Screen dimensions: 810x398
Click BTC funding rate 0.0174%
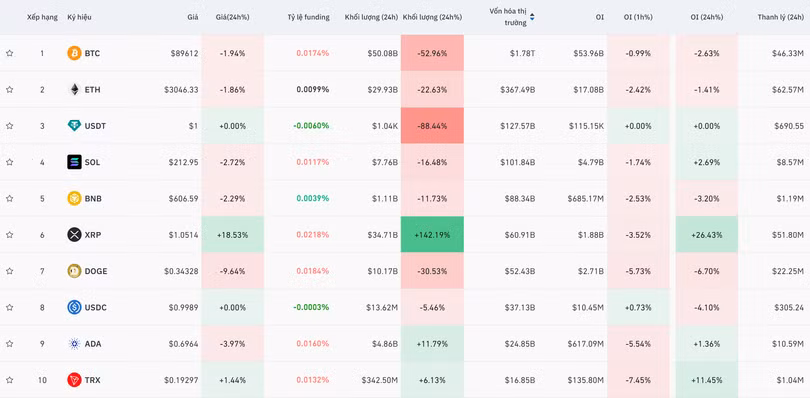pos(313,53)
